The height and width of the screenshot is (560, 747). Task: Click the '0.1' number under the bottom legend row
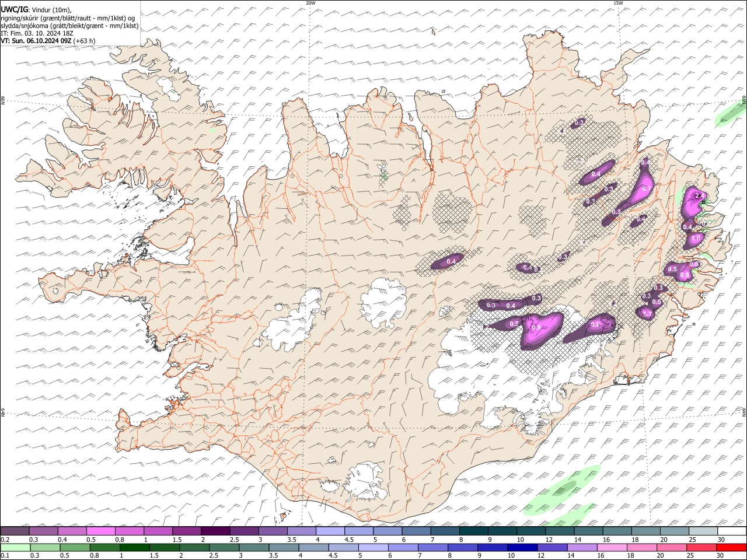tap(5, 555)
